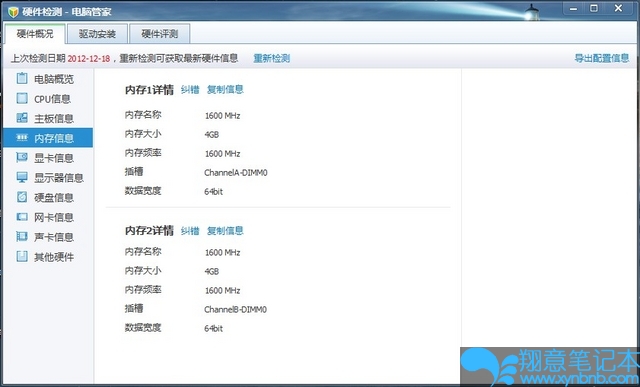Switch to the 驱动安装 tab
The width and height of the screenshot is (640, 387).
click(98, 34)
